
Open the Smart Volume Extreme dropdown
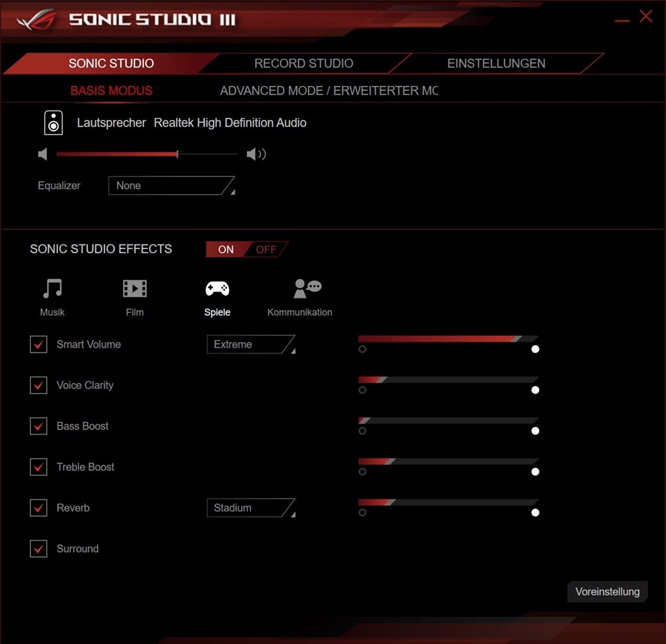coord(251,344)
